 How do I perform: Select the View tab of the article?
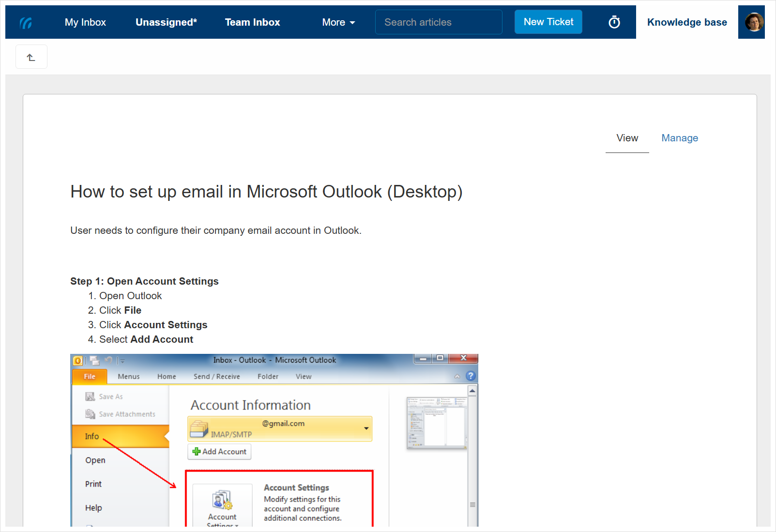point(627,138)
